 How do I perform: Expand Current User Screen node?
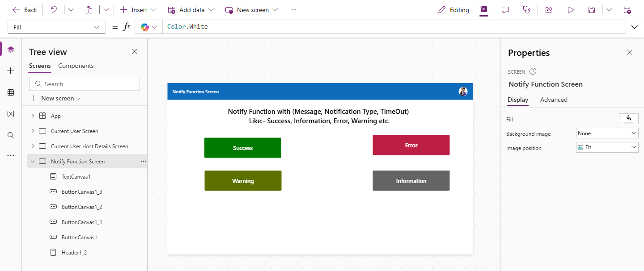click(x=33, y=131)
